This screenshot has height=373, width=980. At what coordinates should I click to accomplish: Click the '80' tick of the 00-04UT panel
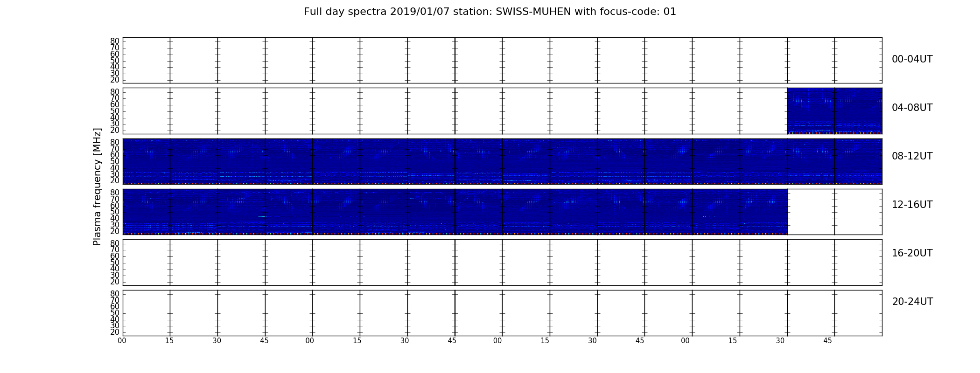[x=115, y=41]
